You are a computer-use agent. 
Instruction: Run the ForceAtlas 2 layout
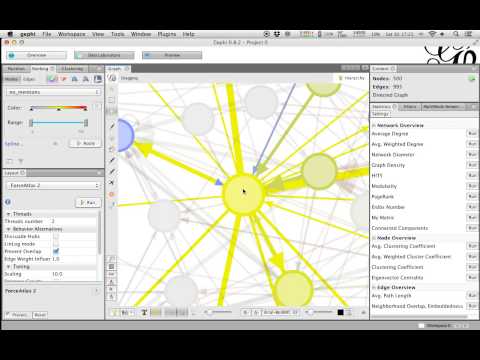[x=88, y=203]
